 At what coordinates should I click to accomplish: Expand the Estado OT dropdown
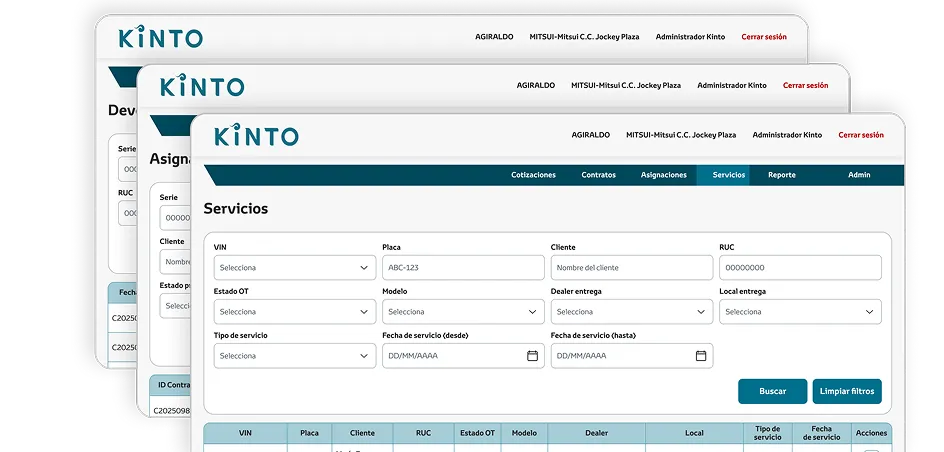point(295,312)
